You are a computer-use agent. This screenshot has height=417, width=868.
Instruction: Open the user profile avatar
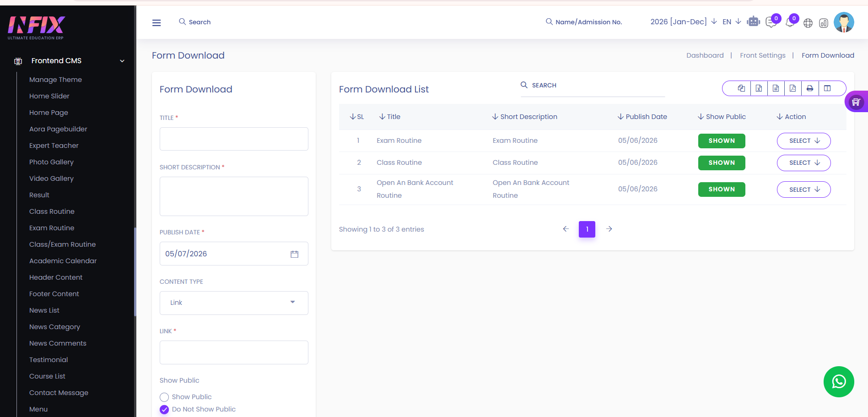(x=844, y=22)
